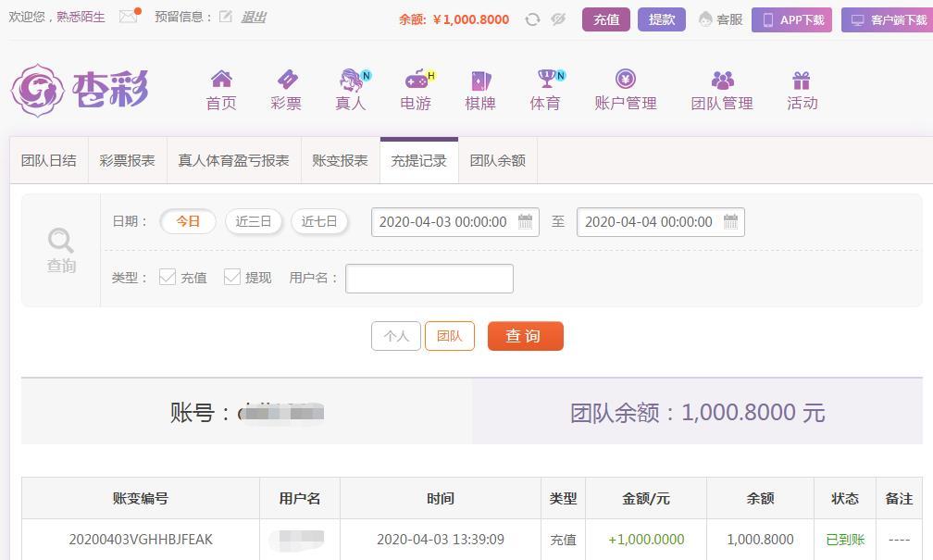
Task: Switch to the 团队余额 tab
Action: (497, 161)
